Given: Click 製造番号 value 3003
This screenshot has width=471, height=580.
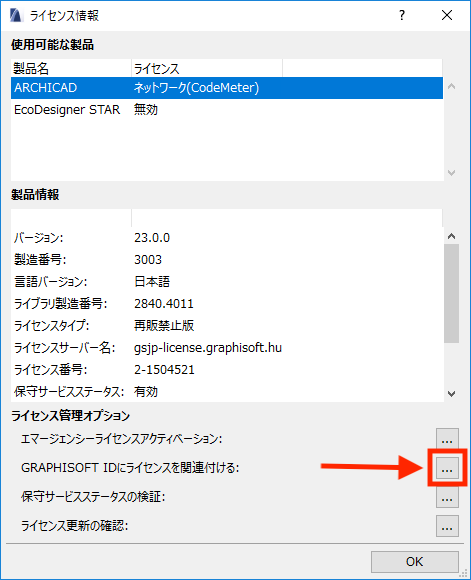Looking at the screenshot, I should (x=148, y=260).
